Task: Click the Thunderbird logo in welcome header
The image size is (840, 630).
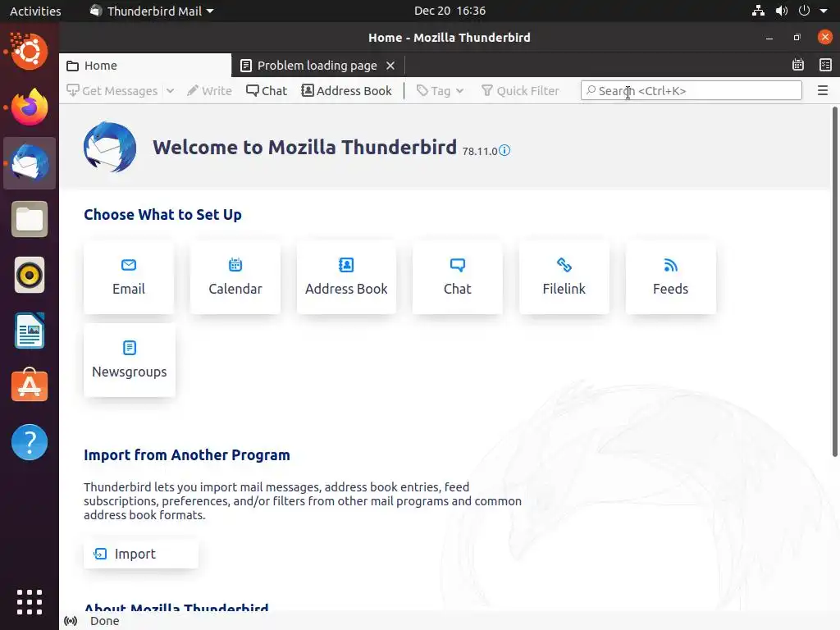Action: [110, 148]
